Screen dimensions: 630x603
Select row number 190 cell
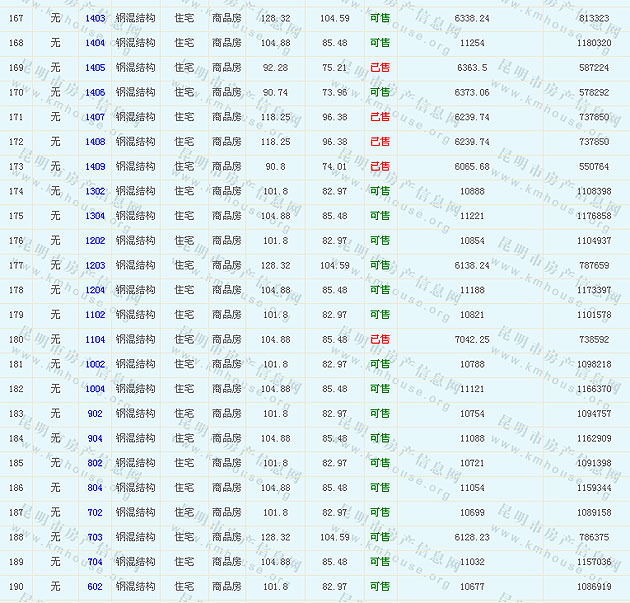[x=16, y=587]
